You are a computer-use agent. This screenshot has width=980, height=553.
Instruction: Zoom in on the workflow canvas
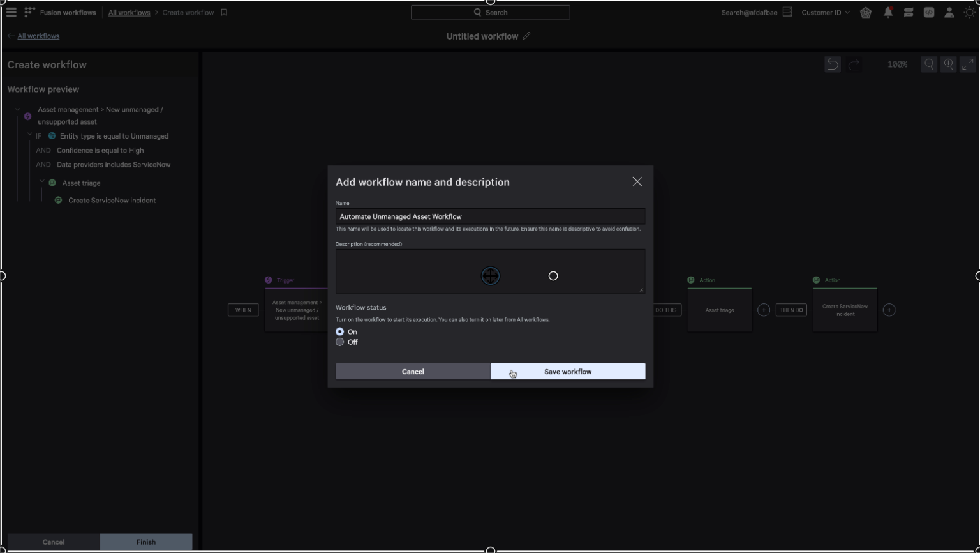click(x=949, y=64)
